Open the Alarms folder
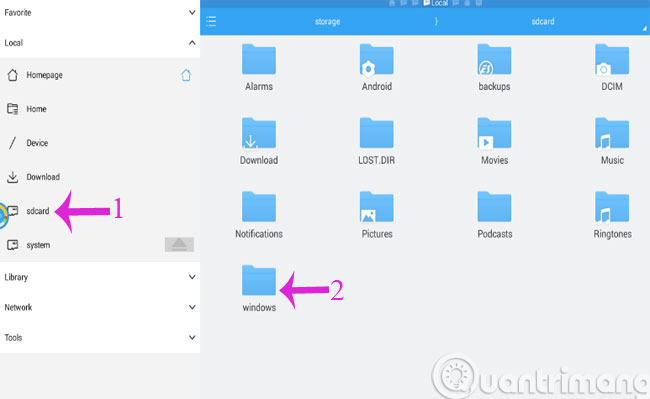650x399 pixels. pyautogui.click(x=259, y=67)
